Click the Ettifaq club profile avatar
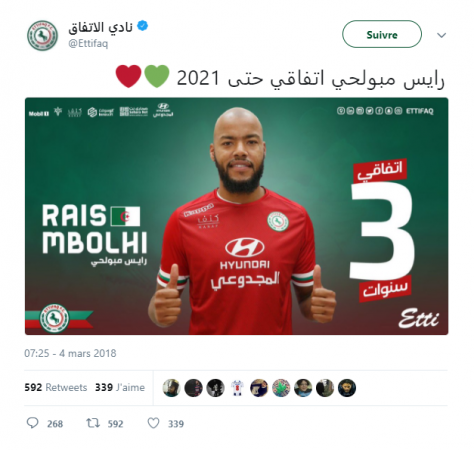474x450 pixels. point(42,35)
